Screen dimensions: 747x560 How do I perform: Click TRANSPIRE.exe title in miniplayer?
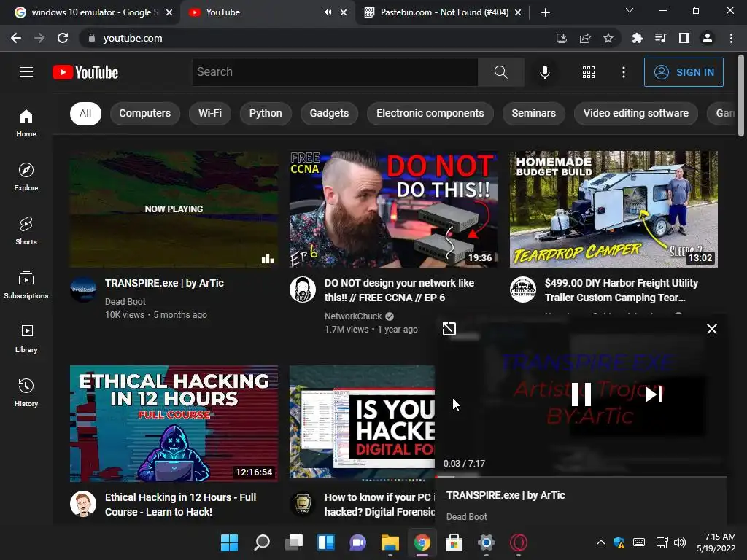[x=506, y=495]
